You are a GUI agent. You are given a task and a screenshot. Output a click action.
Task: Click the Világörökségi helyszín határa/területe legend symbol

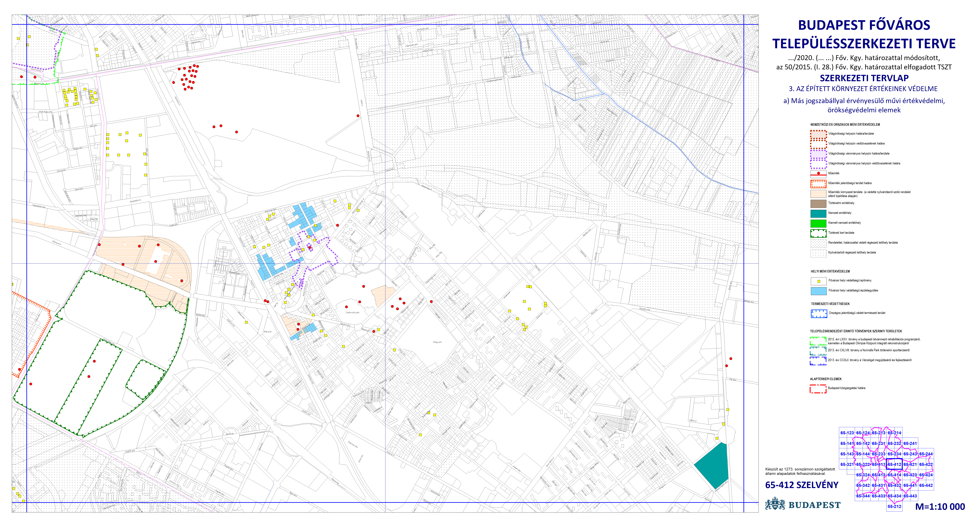[818, 134]
